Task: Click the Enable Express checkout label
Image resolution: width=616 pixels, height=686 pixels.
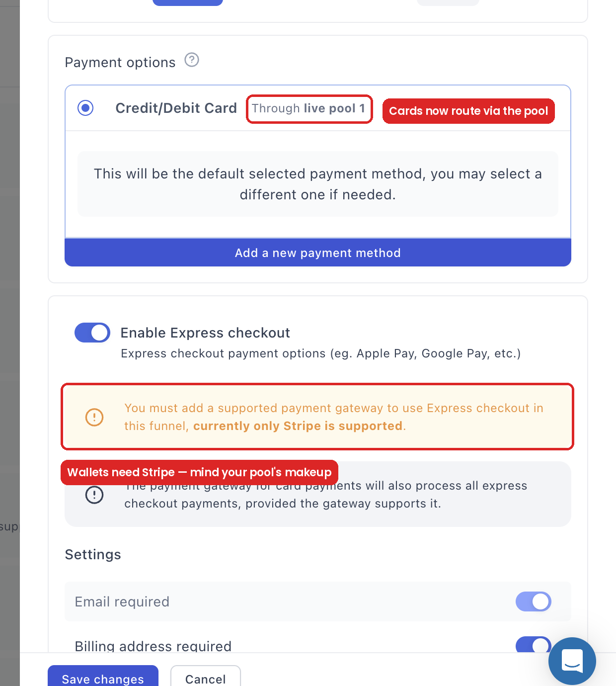Action: (205, 333)
